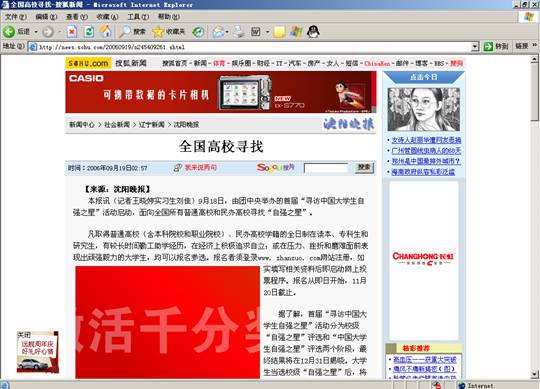540x389 pixels.
Task: Go to the Home page icon
Action: tap(106, 32)
